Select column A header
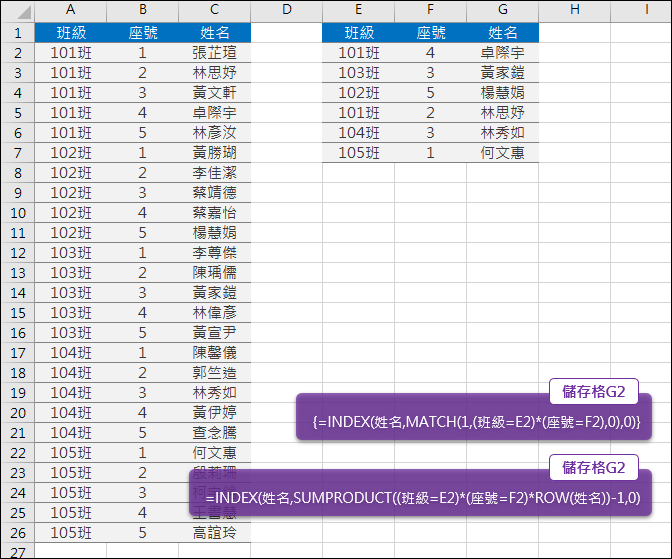This screenshot has height=559, width=672. (71, 9)
